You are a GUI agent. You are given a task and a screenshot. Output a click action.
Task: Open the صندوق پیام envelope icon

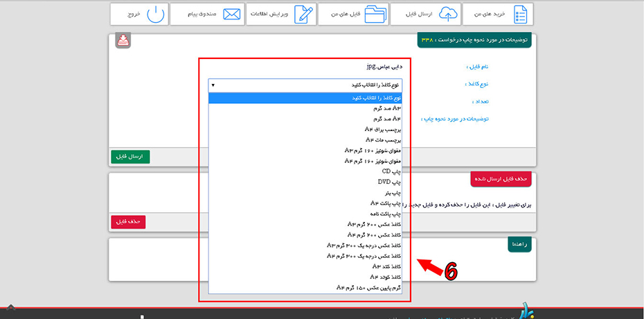(232, 14)
